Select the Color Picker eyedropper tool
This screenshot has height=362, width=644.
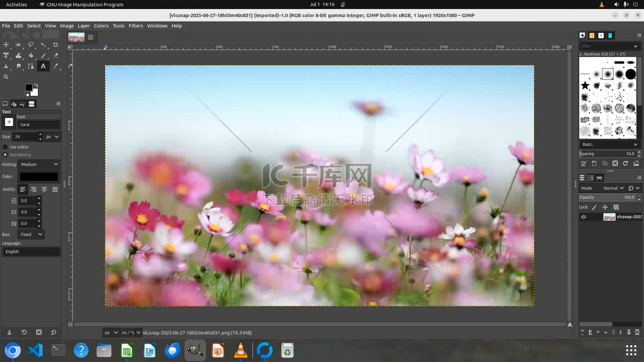tap(56, 66)
